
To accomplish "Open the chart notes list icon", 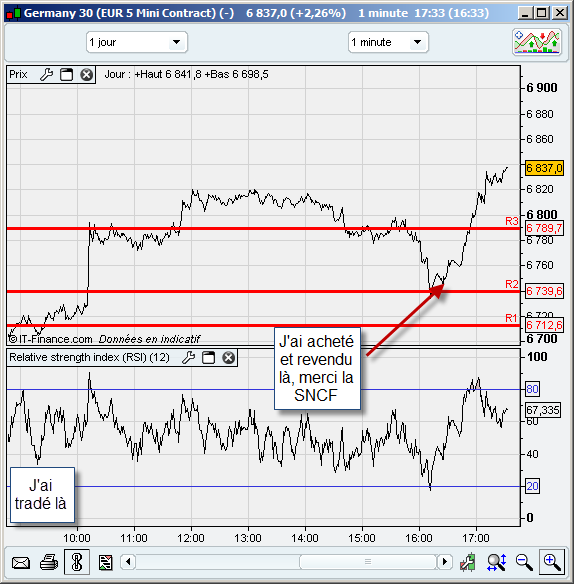I will tap(105, 562).
